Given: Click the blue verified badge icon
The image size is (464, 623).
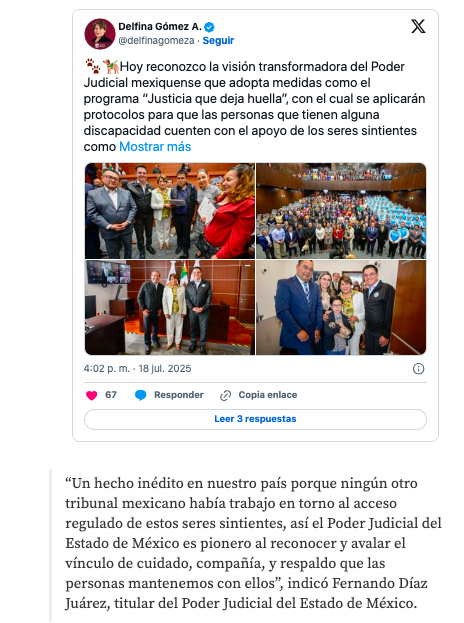Looking at the screenshot, I should [x=209, y=27].
